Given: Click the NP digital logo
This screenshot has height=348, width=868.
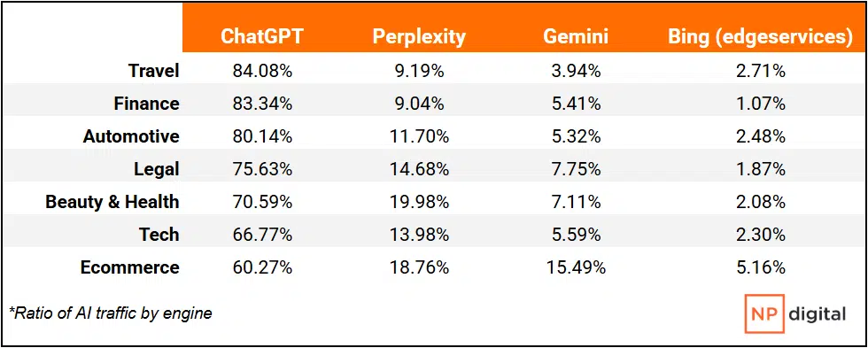Looking at the screenshot, I should [795, 314].
